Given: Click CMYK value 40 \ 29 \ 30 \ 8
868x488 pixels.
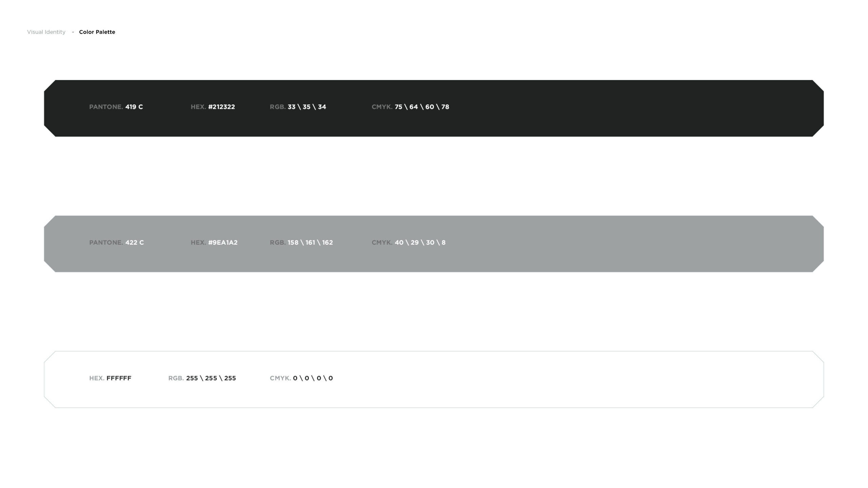Looking at the screenshot, I should pos(420,242).
